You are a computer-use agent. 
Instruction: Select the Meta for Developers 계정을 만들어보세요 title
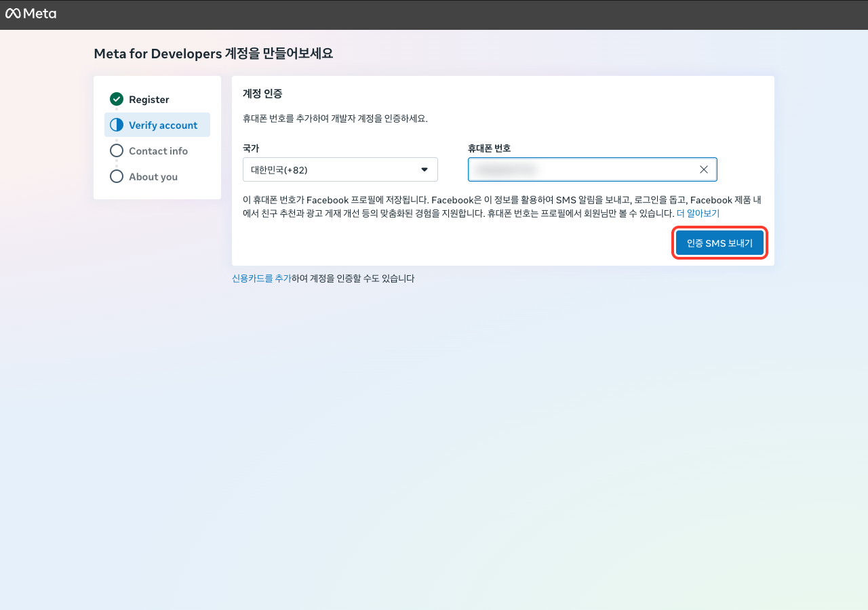pyautogui.click(x=213, y=54)
